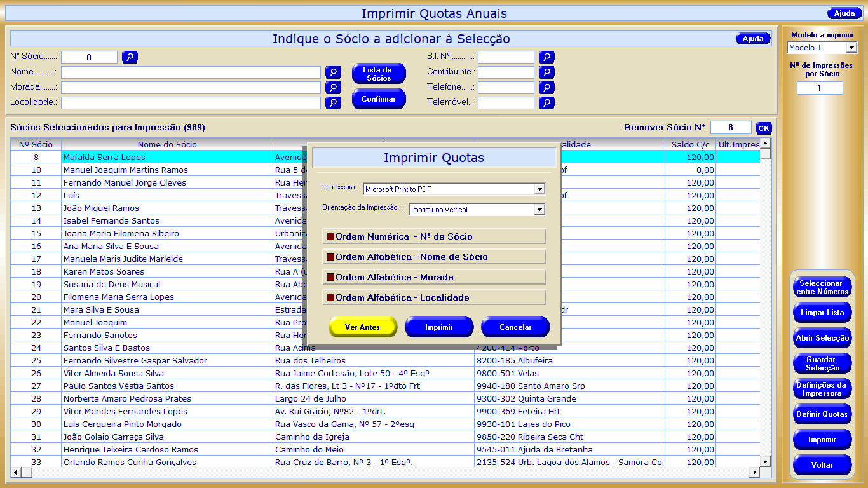Click the magnifier icon next to Contribuinte field
Screen dimensions: 868x488
point(546,72)
